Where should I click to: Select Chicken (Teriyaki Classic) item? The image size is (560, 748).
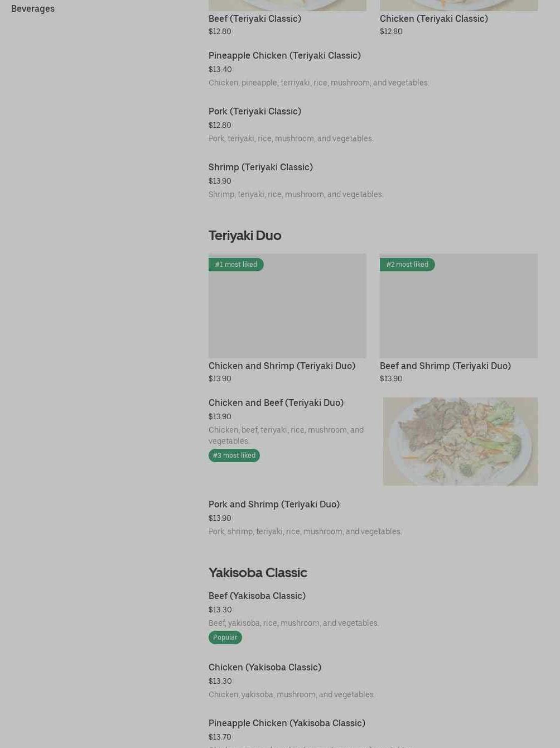433,18
